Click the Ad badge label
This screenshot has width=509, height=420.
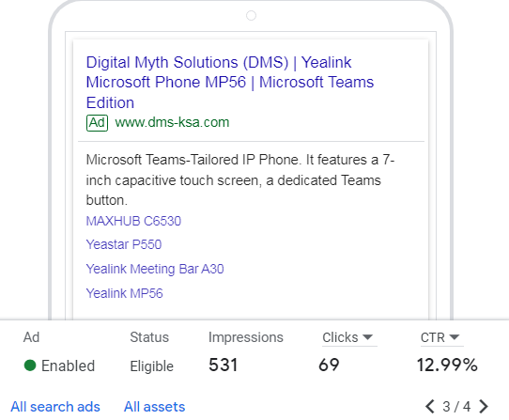click(97, 123)
